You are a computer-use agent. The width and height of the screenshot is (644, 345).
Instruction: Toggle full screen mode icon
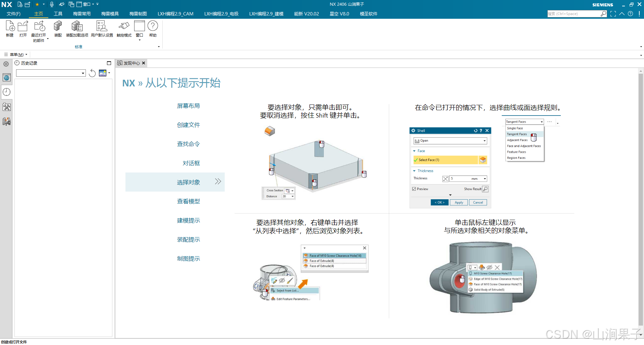[613, 14]
